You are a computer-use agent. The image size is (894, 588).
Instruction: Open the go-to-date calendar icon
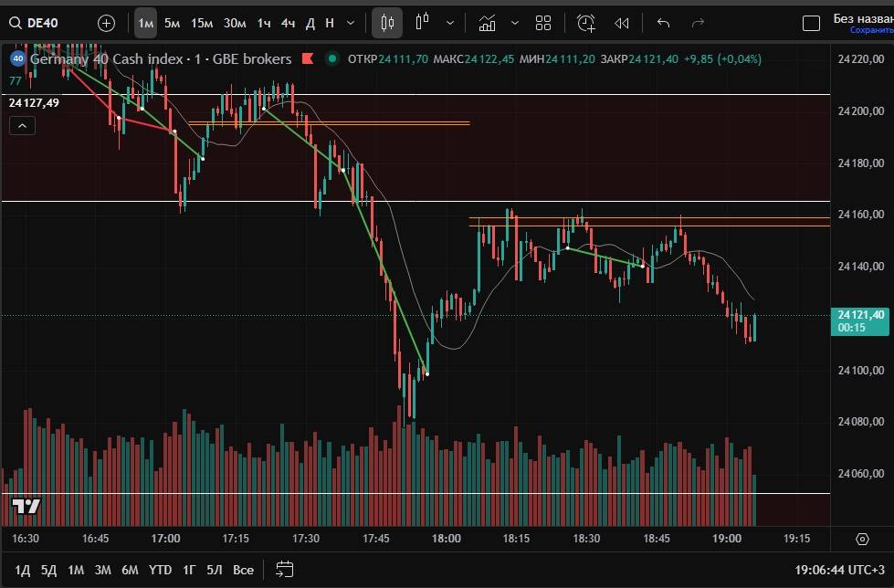[x=285, y=569]
